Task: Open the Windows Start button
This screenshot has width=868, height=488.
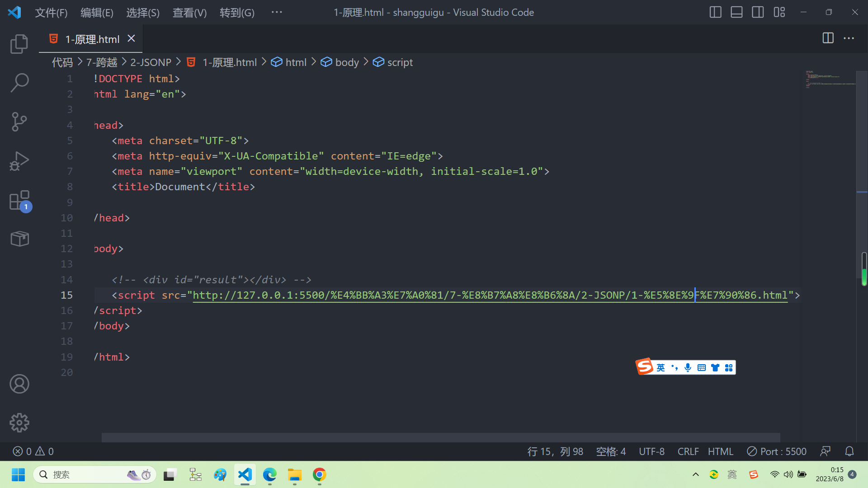Action: point(18,475)
